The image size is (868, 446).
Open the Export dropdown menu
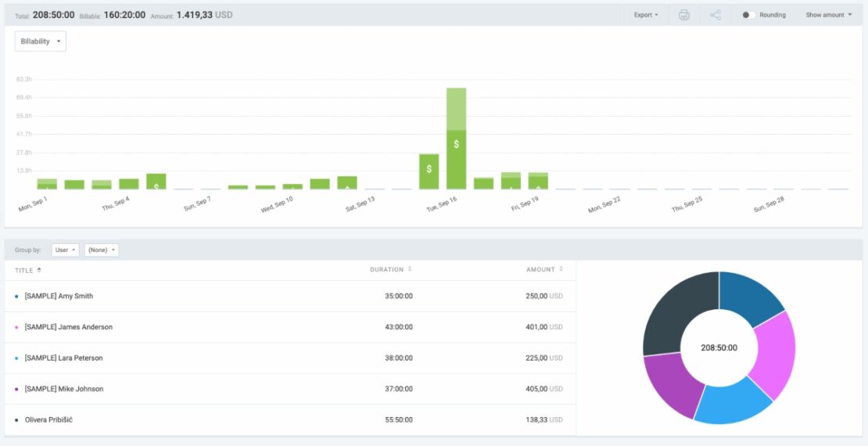click(x=646, y=15)
